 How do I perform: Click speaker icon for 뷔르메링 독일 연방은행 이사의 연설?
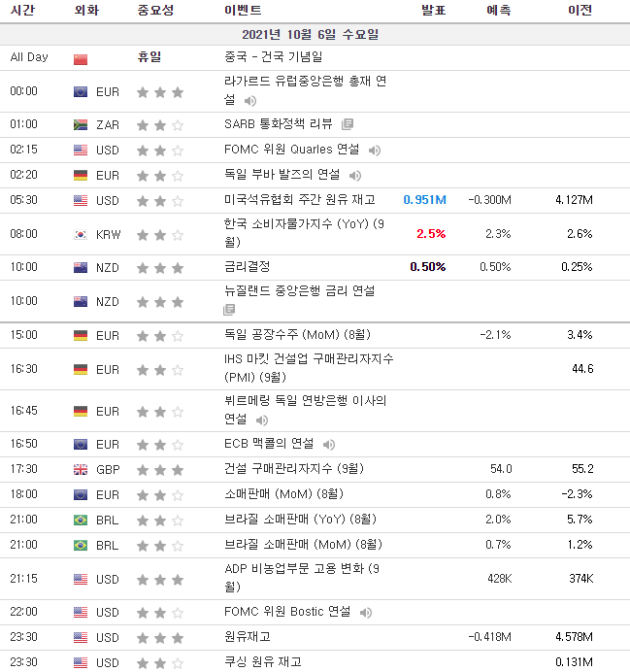click(x=262, y=420)
